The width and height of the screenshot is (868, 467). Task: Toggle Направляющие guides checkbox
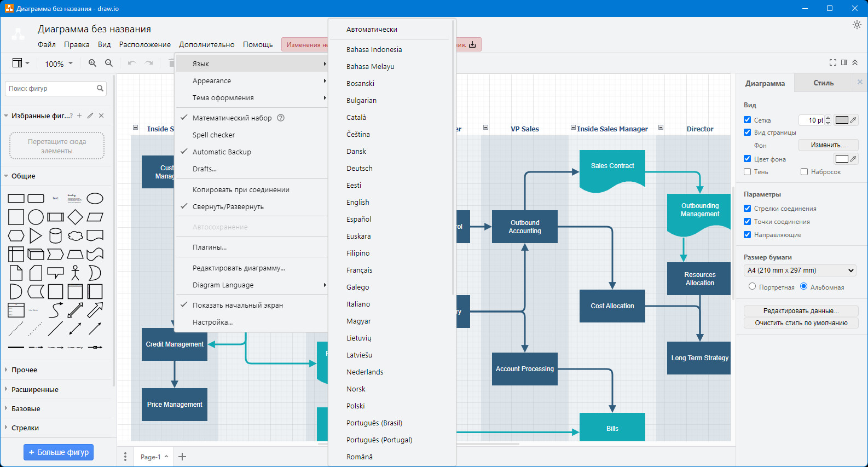(747, 234)
